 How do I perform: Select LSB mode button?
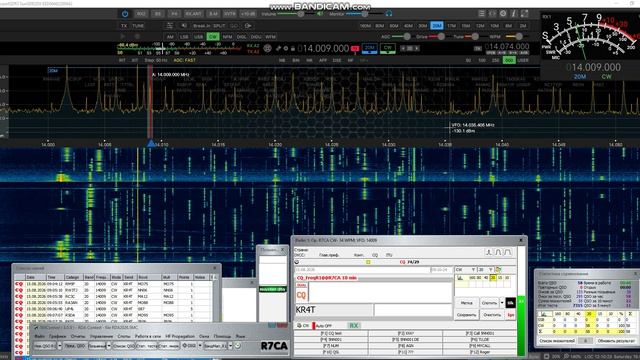pos(184,37)
